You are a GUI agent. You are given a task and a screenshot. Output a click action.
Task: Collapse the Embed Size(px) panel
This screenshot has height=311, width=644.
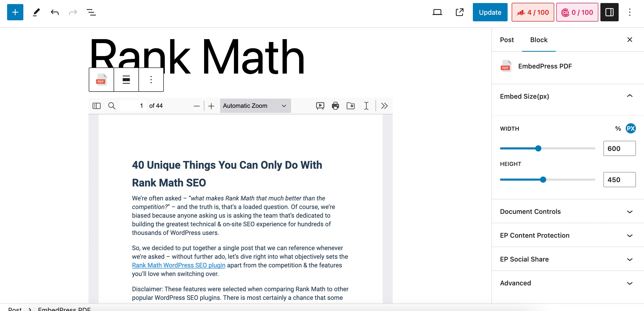point(568,96)
